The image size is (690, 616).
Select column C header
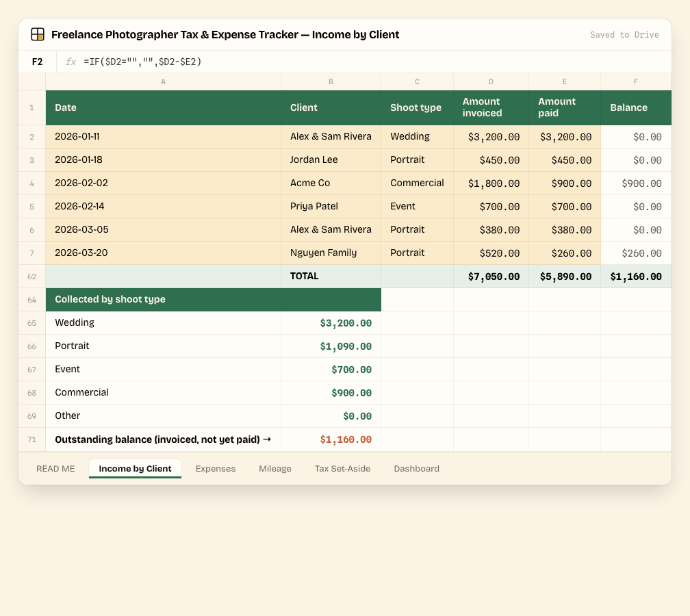point(417,81)
